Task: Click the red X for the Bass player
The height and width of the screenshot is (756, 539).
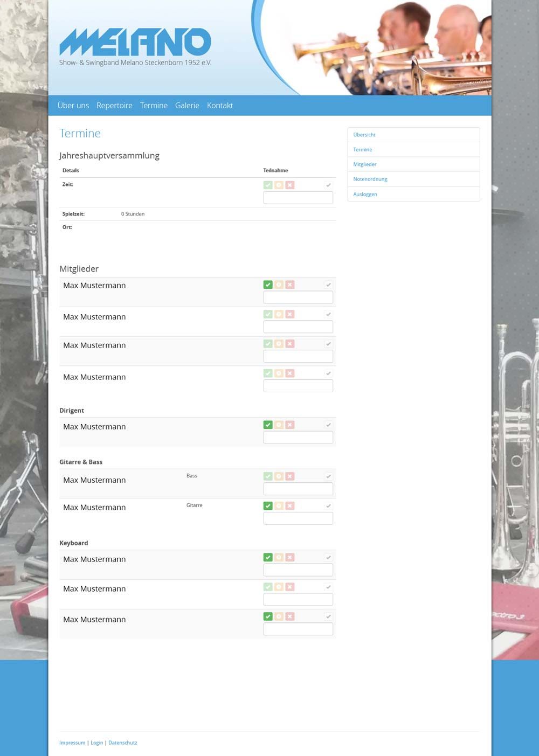Action: click(x=290, y=476)
